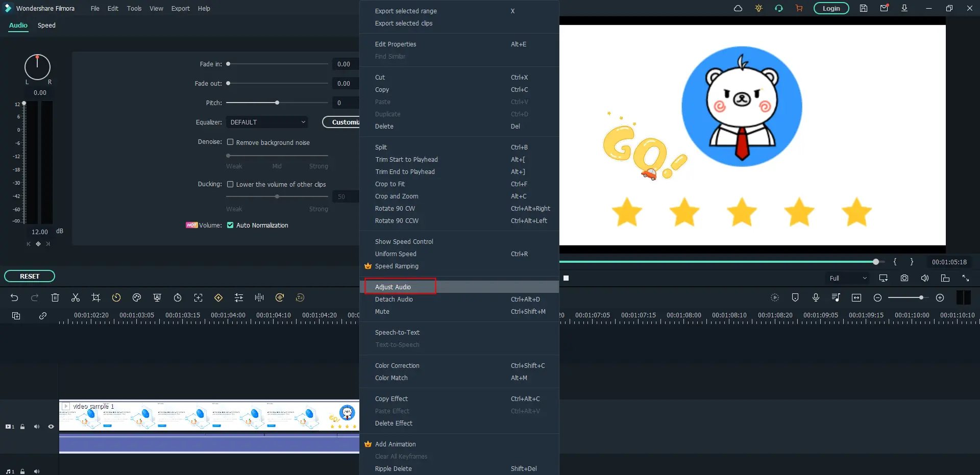Open the Audio Stretch icon
Image resolution: width=980 pixels, height=475 pixels.
point(280,297)
